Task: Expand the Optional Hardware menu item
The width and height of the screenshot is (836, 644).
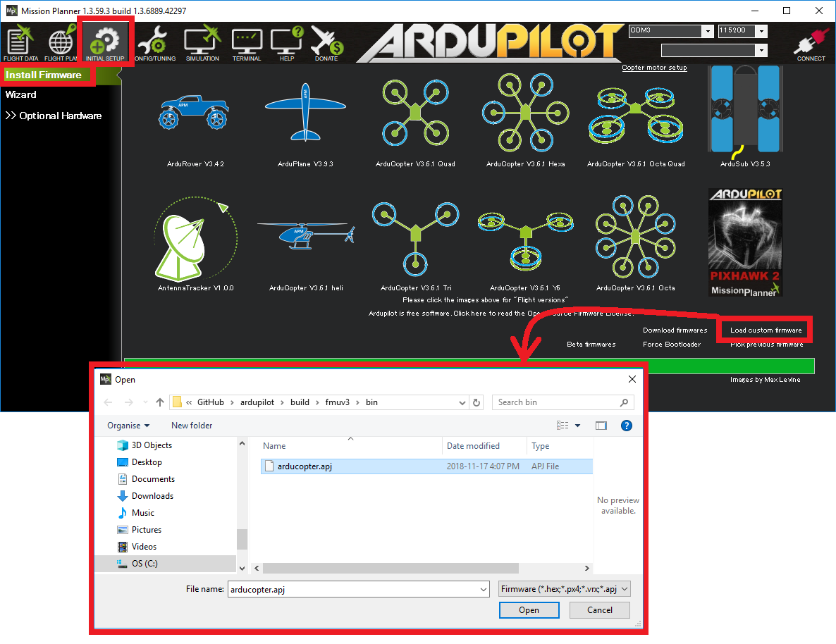Action: [54, 116]
